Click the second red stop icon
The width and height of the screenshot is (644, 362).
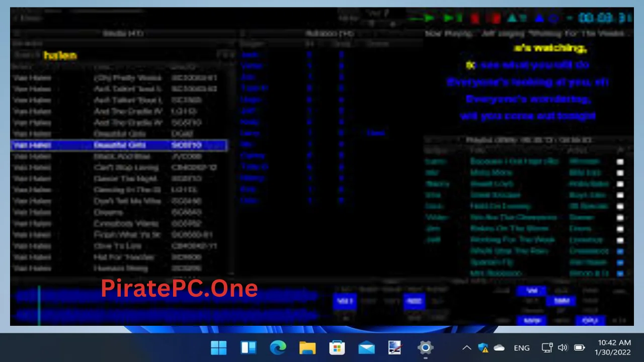point(496,19)
